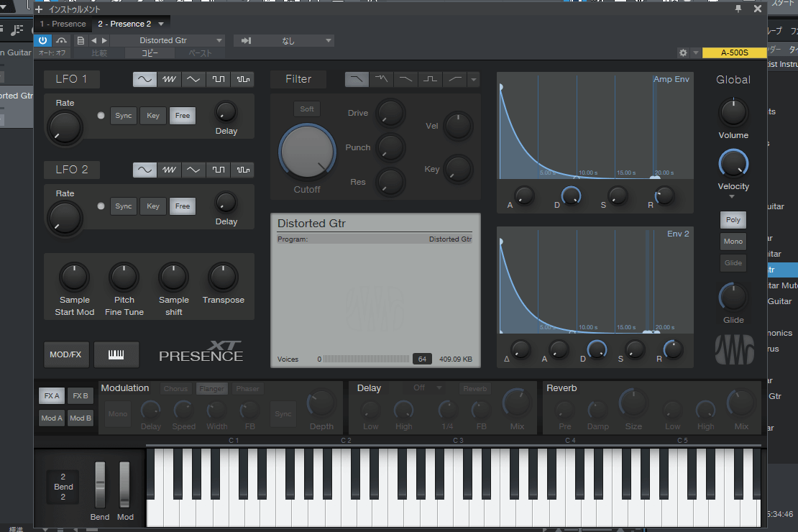
Task: Click the MOD/FX button
Action: click(66, 354)
